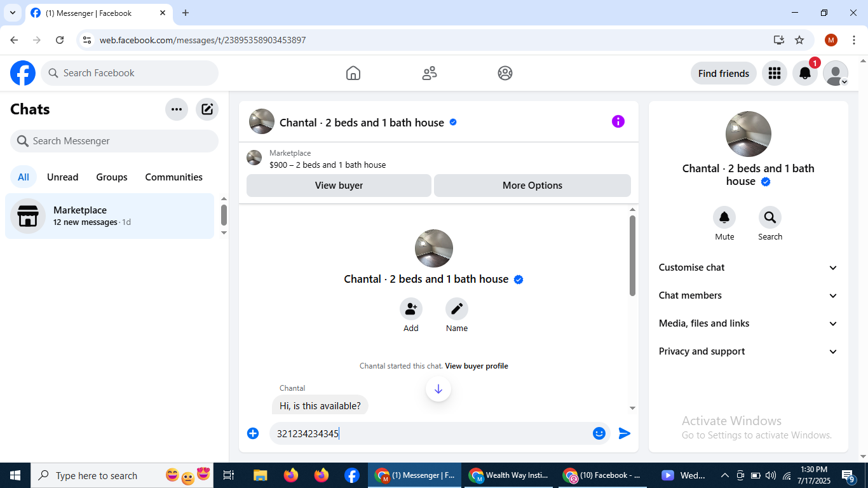Click the Windows taskbar search box
Screen dimensions: 868x488
[x=123, y=475]
